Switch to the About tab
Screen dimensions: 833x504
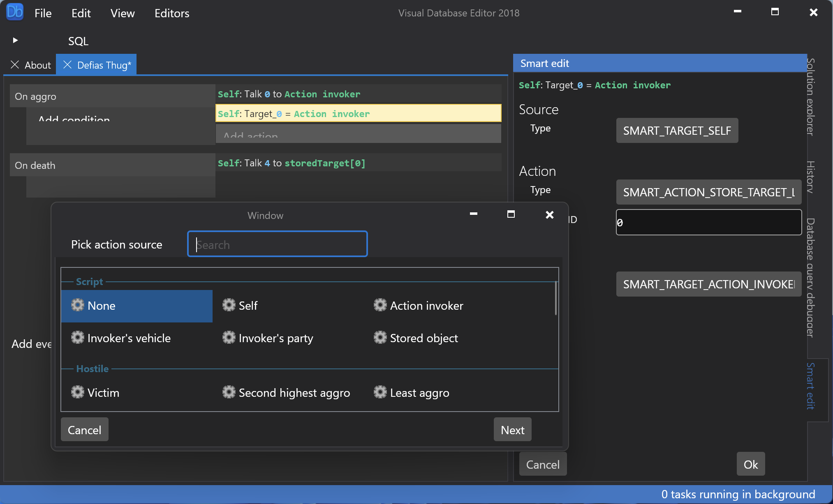37,64
